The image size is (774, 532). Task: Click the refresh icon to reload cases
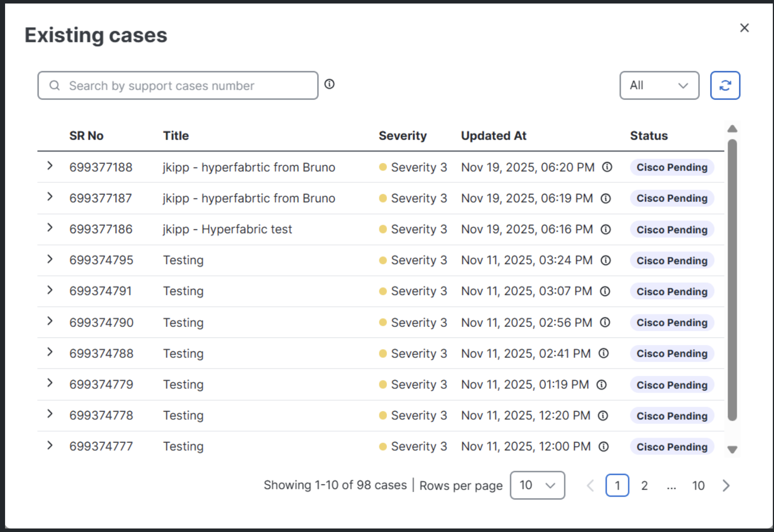(725, 85)
